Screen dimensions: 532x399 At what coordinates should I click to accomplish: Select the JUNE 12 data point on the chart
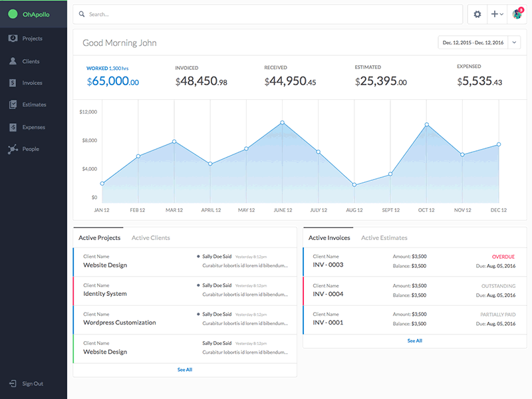point(282,122)
